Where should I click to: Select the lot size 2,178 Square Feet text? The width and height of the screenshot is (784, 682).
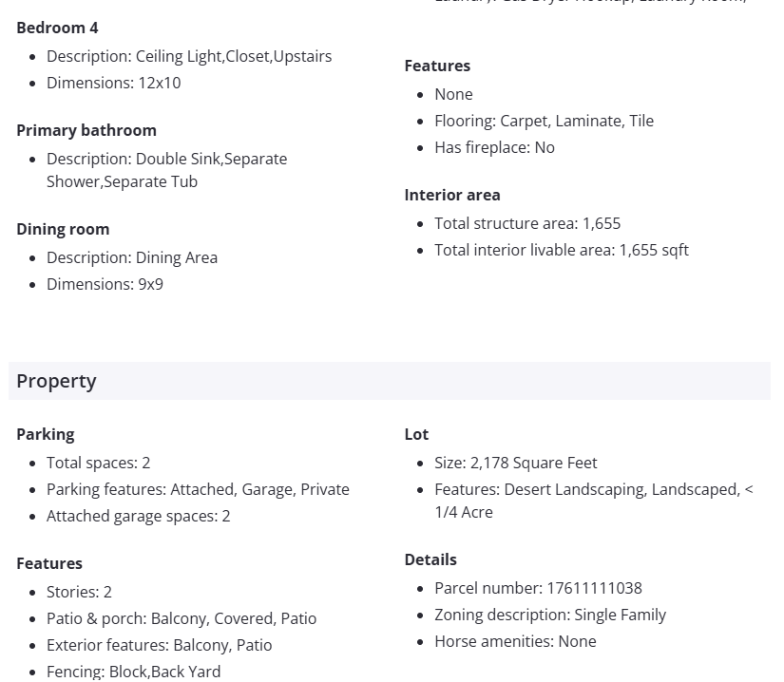tap(516, 463)
